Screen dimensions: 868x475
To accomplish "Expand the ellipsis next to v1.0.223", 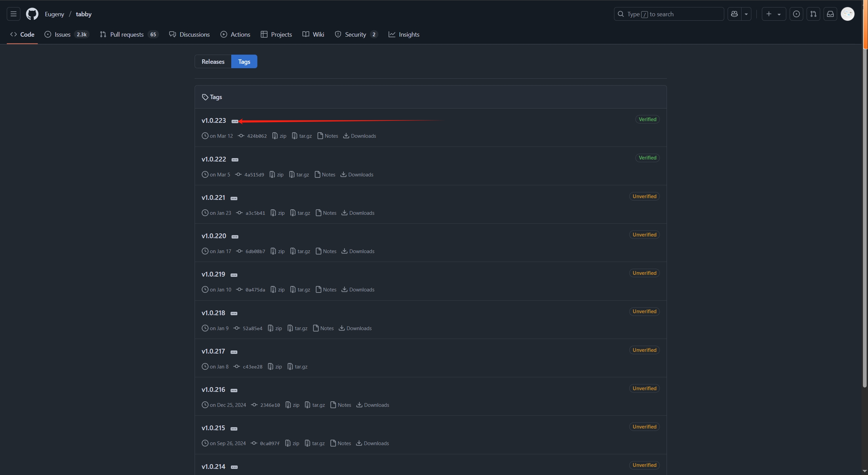I will pyautogui.click(x=235, y=121).
